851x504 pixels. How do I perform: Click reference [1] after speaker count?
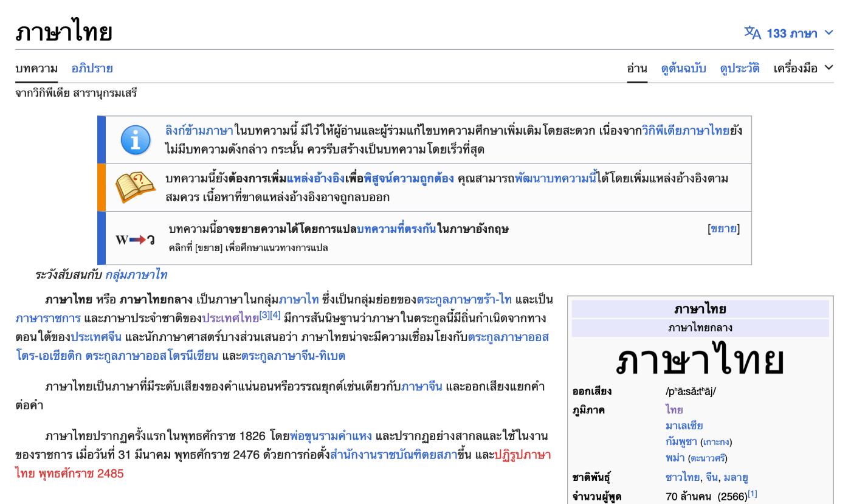[x=753, y=494]
